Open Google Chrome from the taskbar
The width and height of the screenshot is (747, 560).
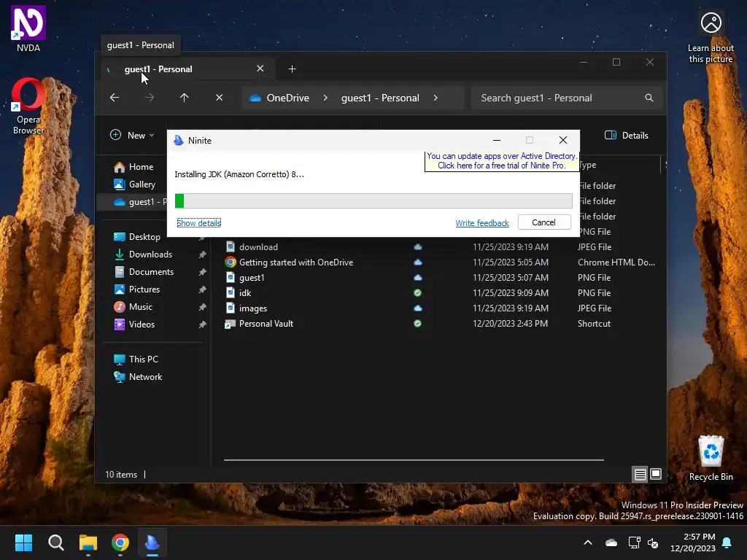click(x=120, y=542)
